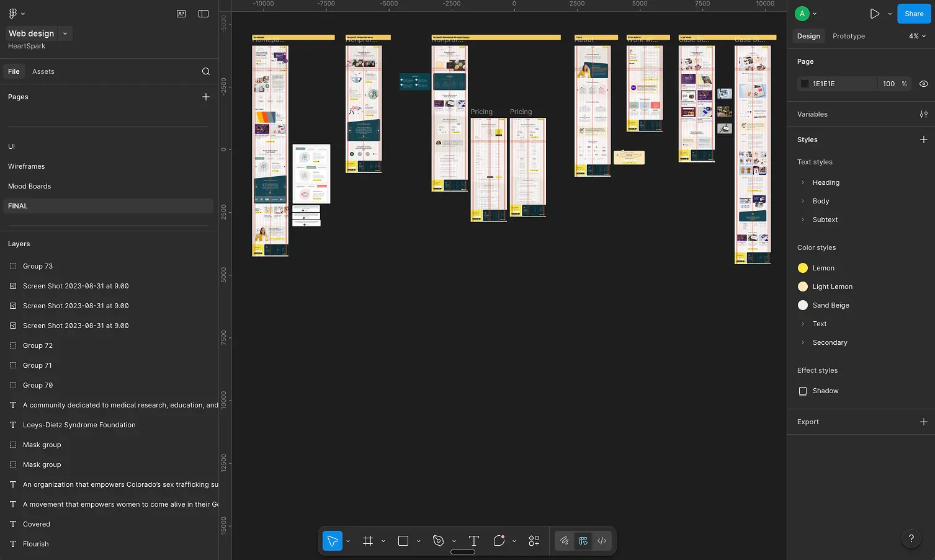935x560 pixels.
Task: Open the Actions components tool
Action: pyautogui.click(x=534, y=541)
